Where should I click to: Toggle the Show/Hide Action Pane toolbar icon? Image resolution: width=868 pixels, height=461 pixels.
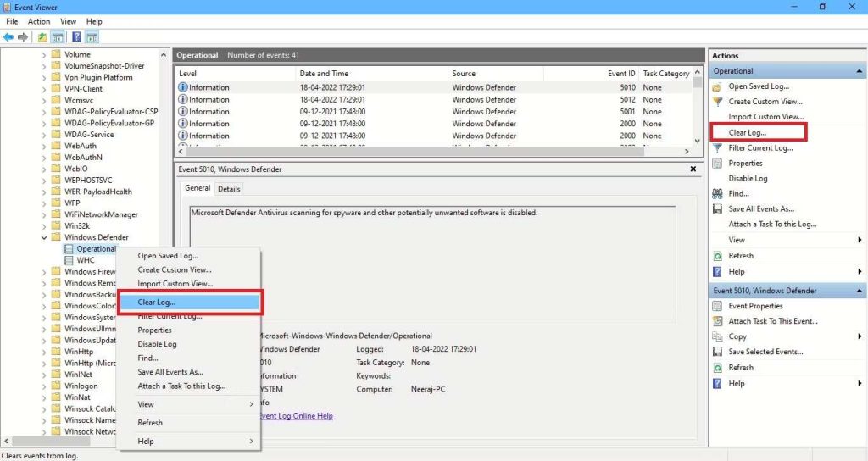92,37
